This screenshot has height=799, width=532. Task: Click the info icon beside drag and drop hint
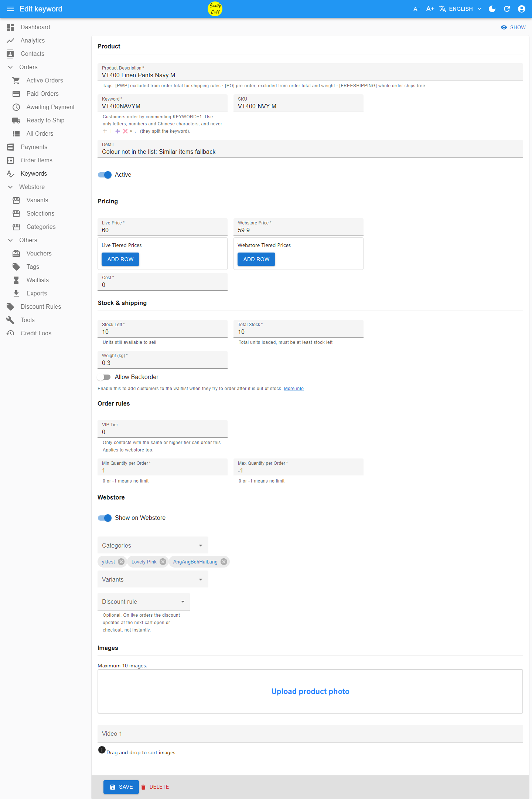[x=102, y=750]
